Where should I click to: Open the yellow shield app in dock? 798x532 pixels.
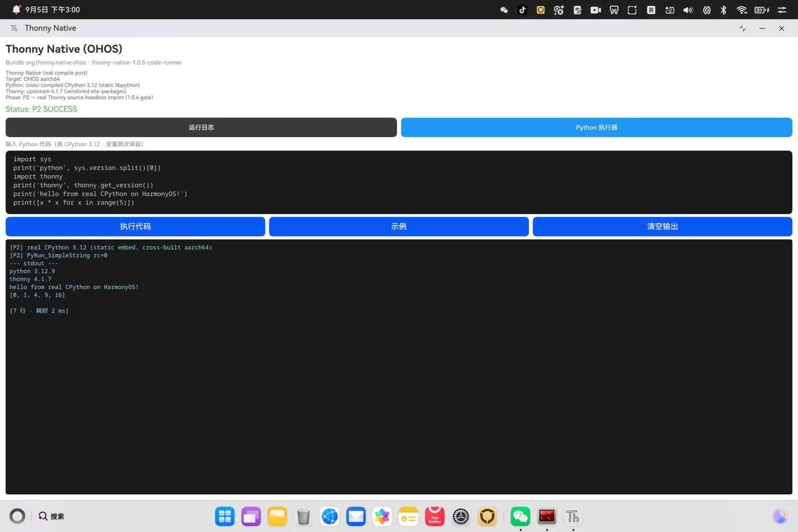click(x=487, y=516)
